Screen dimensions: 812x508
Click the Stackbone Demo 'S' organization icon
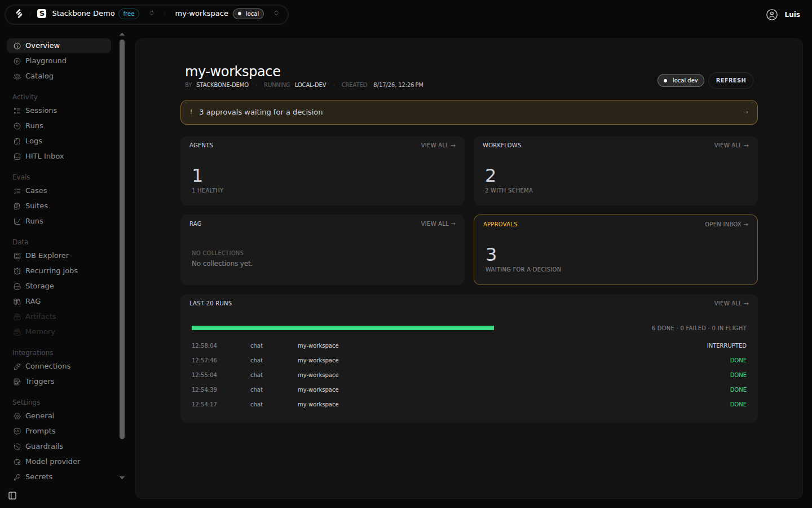tap(42, 14)
